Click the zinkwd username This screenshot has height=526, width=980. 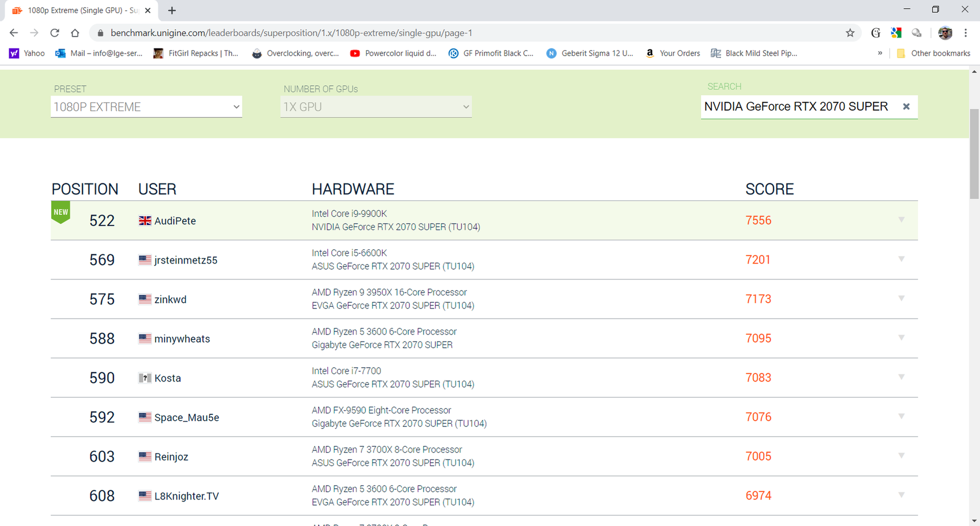170,299
